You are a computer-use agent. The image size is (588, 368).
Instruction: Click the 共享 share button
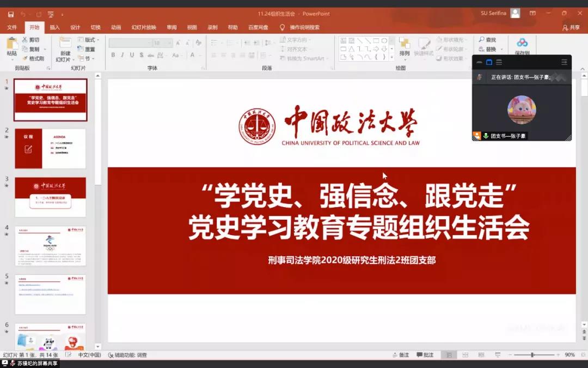[571, 27]
